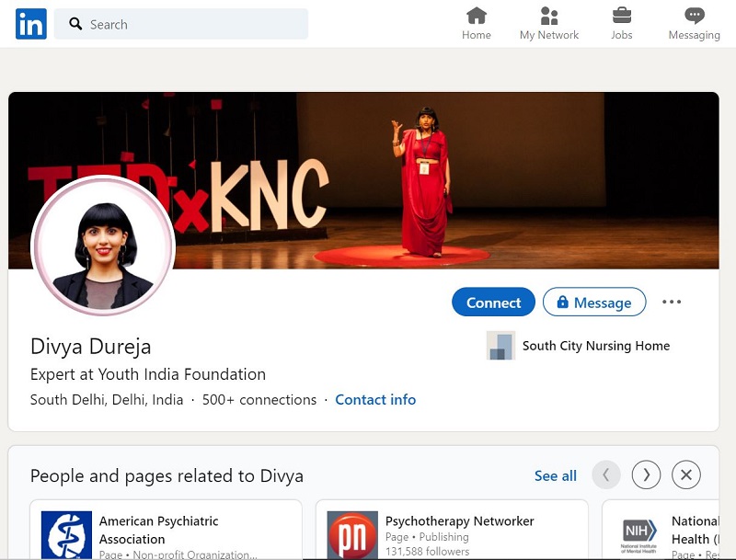Click Expert at Youth India Foundation headline
The image size is (736, 560).
(x=148, y=374)
